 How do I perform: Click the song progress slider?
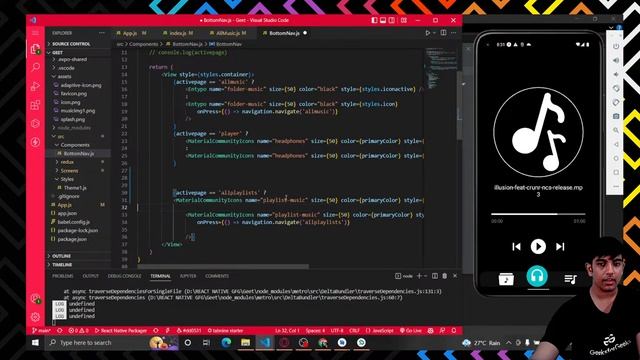click(x=538, y=214)
